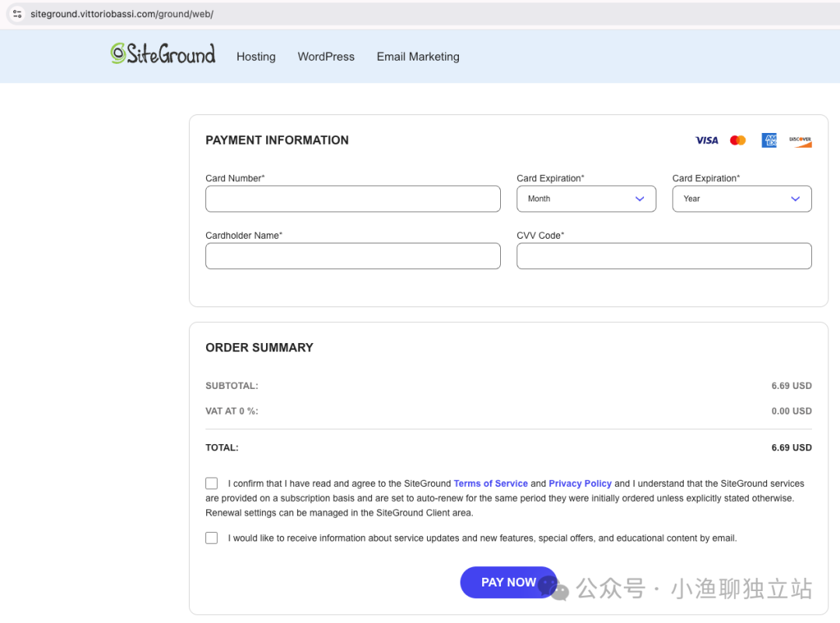Open the Hosting menu

pos(256,57)
